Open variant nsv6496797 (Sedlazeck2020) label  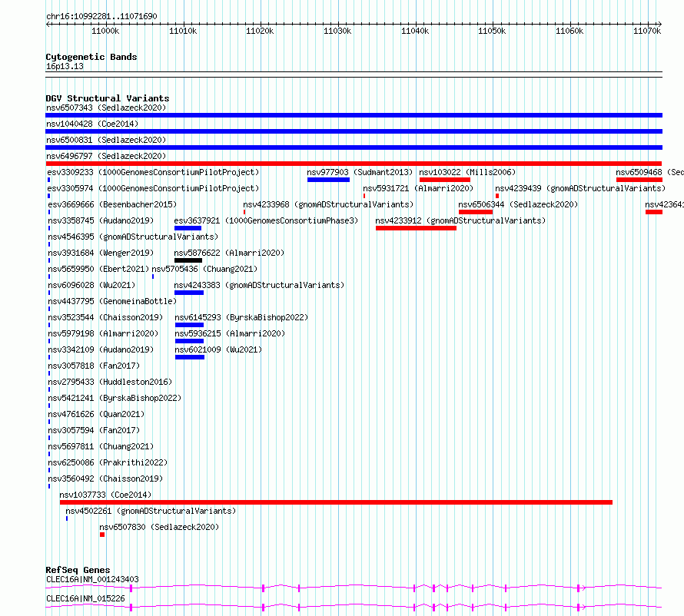106,156
